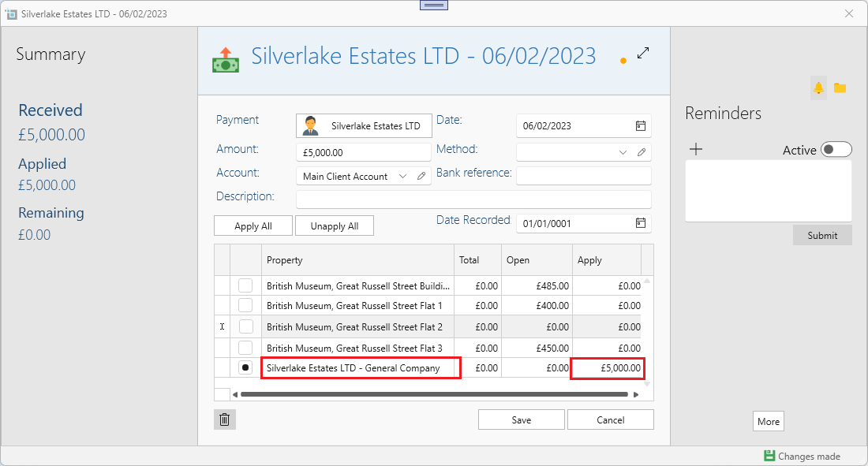This screenshot has height=466, width=868.
Task: Click the £5,000.00 Apply cell
Action: pyautogui.click(x=608, y=368)
